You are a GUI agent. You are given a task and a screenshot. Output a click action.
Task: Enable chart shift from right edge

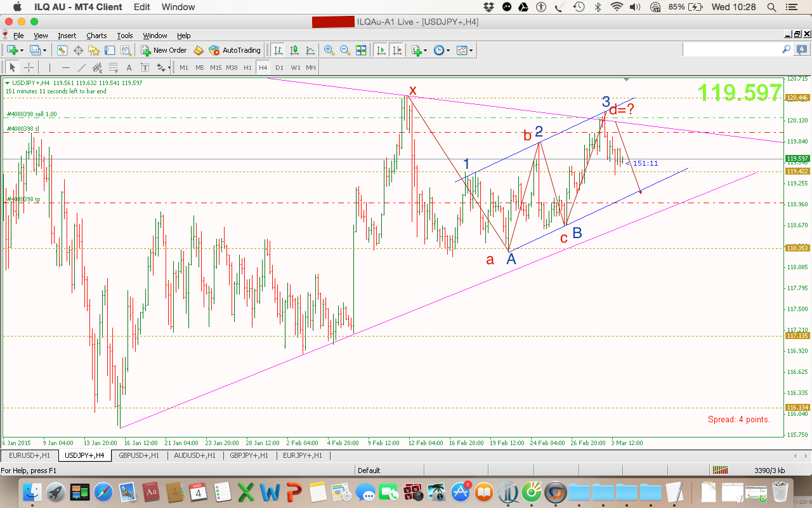(396, 50)
